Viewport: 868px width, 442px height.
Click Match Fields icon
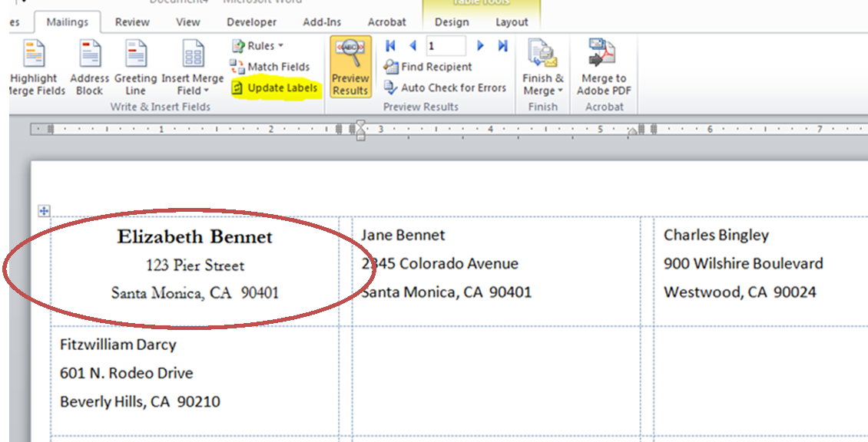270,67
